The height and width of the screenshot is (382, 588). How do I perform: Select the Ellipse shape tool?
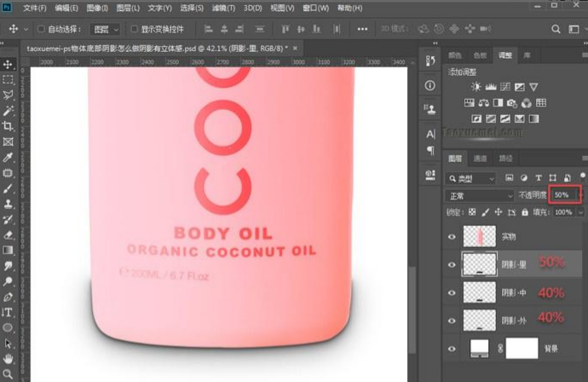(x=8, y=328)
